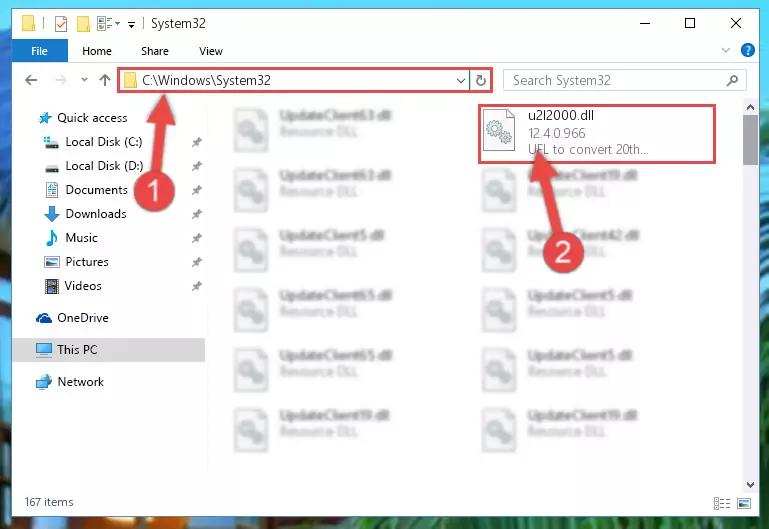Open the Share ribbon tab
This screenshot has width=769, height=529.
pos(154,51)
